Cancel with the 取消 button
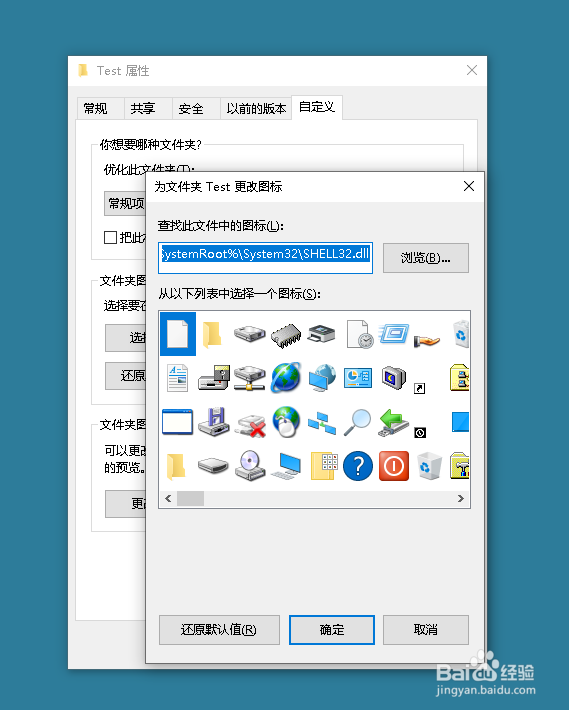The width and height of the screenshot is (569, 710). [426, 630]
